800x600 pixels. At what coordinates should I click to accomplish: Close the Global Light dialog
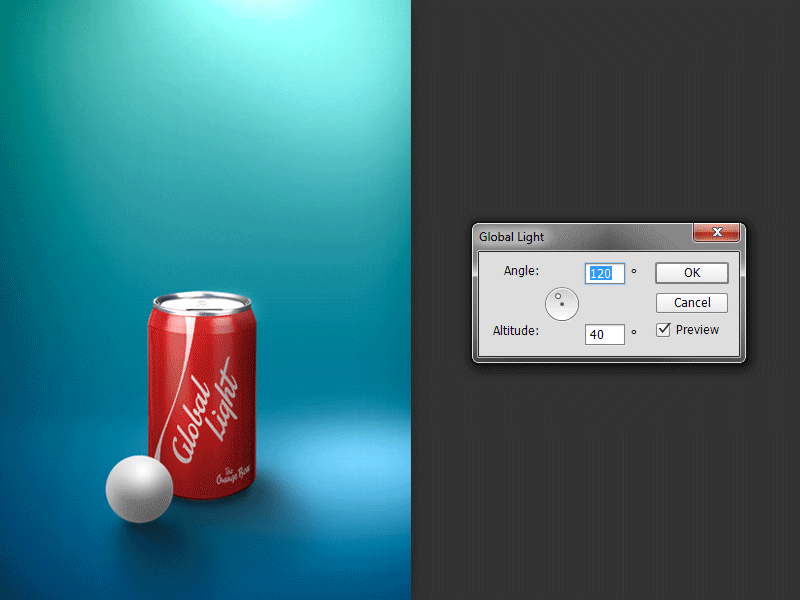pos(716,233)
